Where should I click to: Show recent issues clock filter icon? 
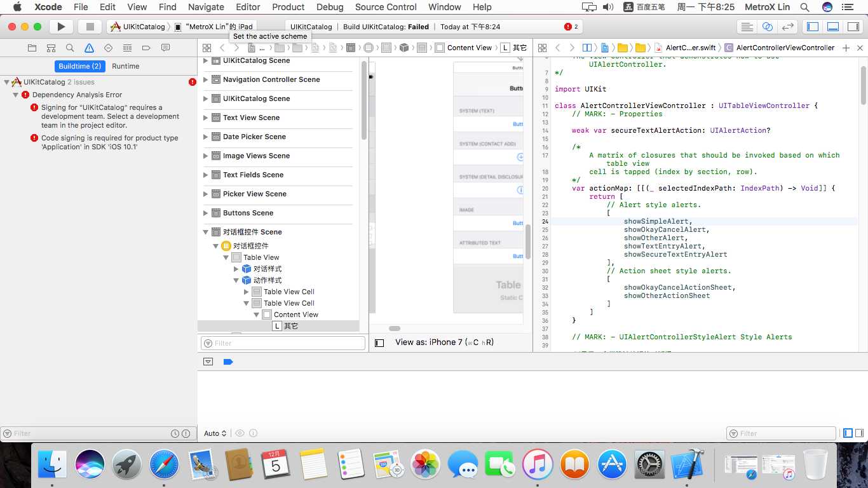click(175, 433)
